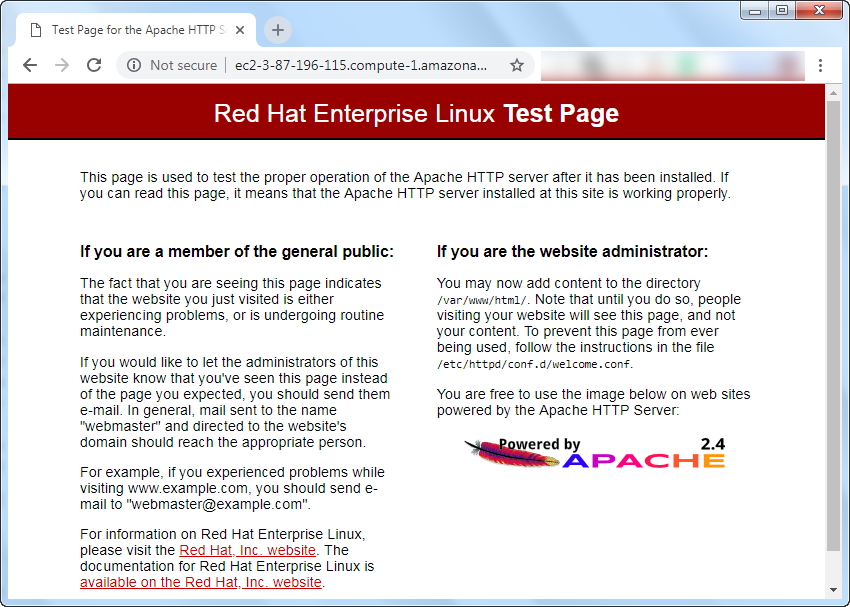Click 'If you are the website administrator:' heading
The width and height of the screenshot is (850, 607).
tap(572, 251)
